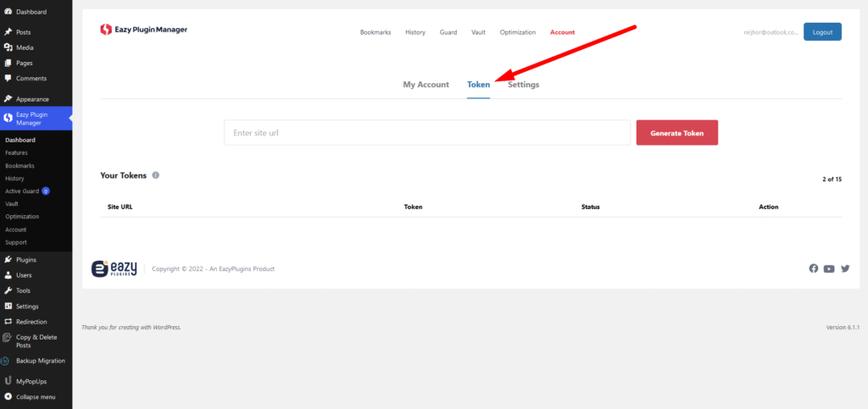This screenshot has width=868, height=409.
Task: Click the Tools wrench icon
Action: (x=8, y=290)
